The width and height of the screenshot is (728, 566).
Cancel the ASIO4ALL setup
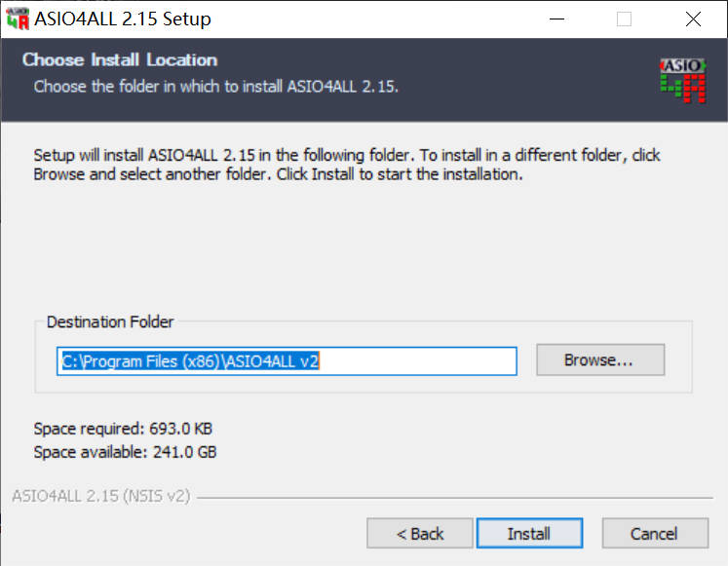[x=654, y=534]
